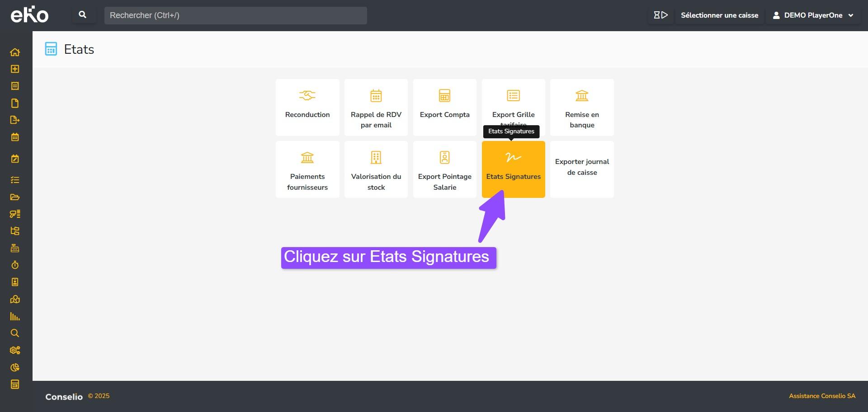Click the magnifier icon beside search field

(83, 15)
